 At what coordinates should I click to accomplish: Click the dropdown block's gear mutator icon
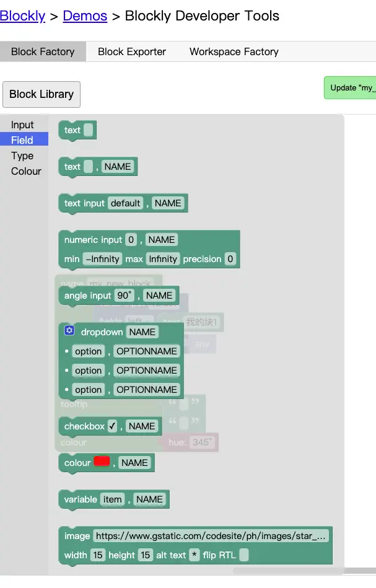click(69, 330)
